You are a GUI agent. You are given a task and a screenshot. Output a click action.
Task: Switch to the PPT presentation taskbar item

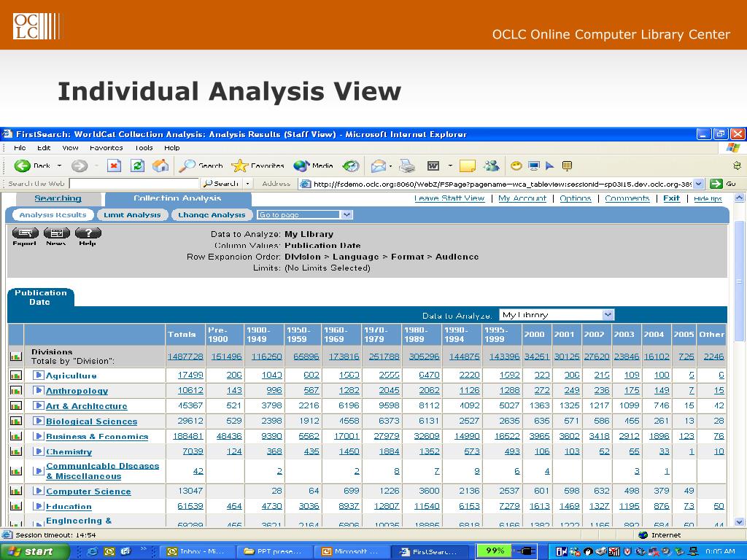point(274,551)
